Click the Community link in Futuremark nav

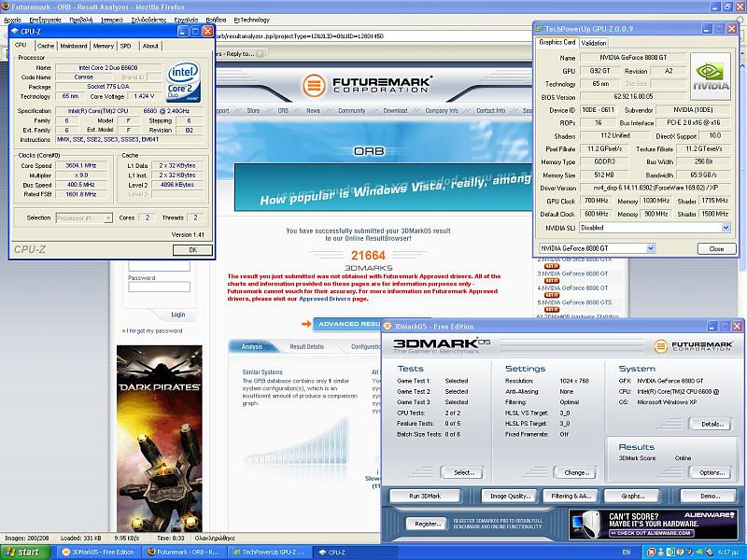352,110
